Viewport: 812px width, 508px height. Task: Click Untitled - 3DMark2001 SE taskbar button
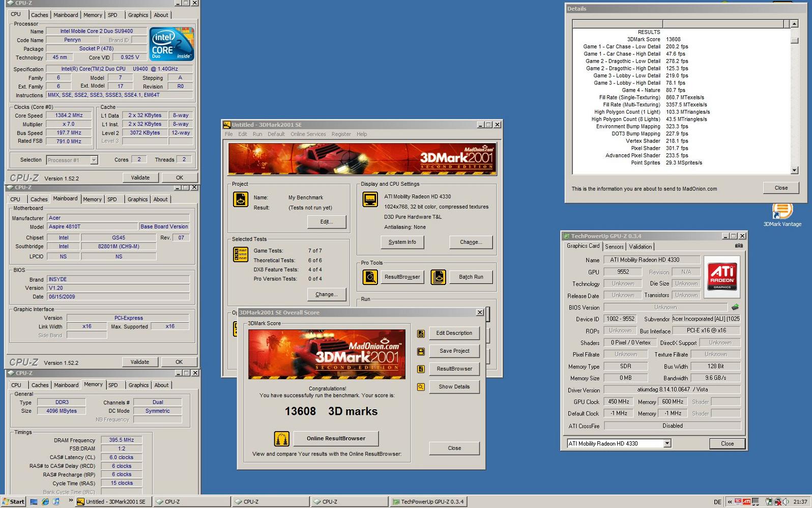(113, 502)
